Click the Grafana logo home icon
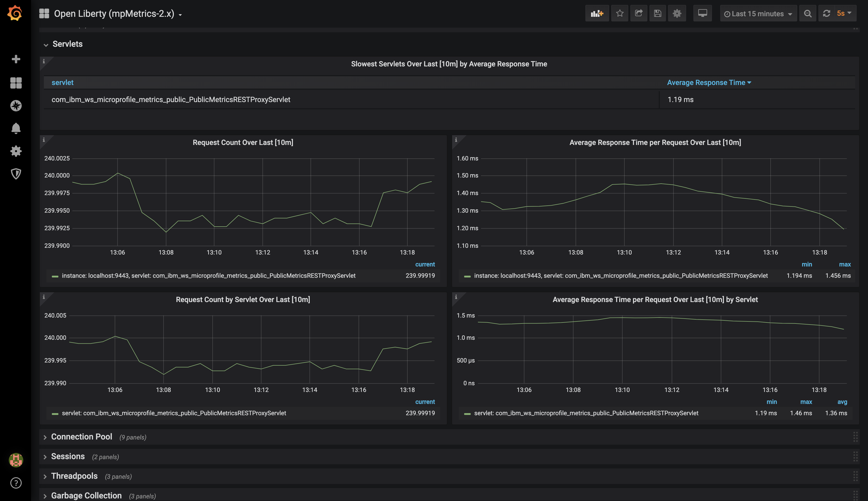Viewport: 868px width, 501px height. pos(15,13)
